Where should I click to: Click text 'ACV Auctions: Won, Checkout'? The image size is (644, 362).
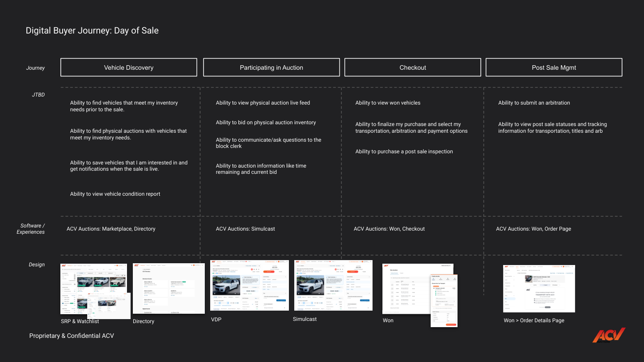389,229
